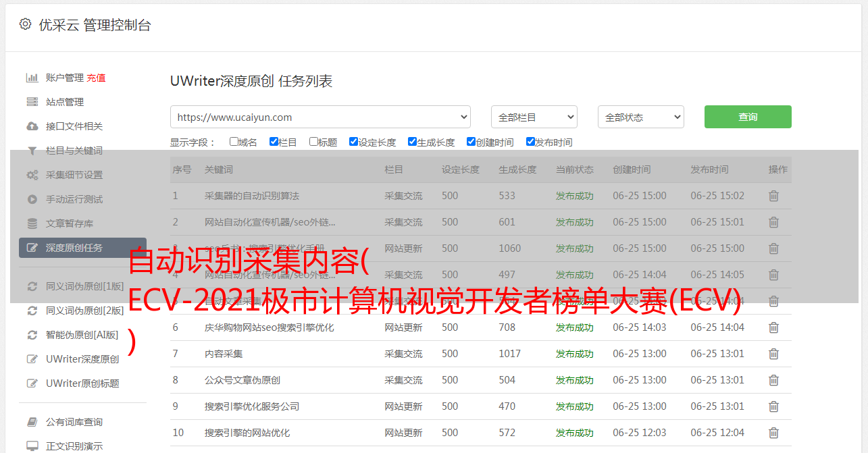Click generated length value 1017
Viewport: 868px width, 453px height.
[x=510, y=354]
